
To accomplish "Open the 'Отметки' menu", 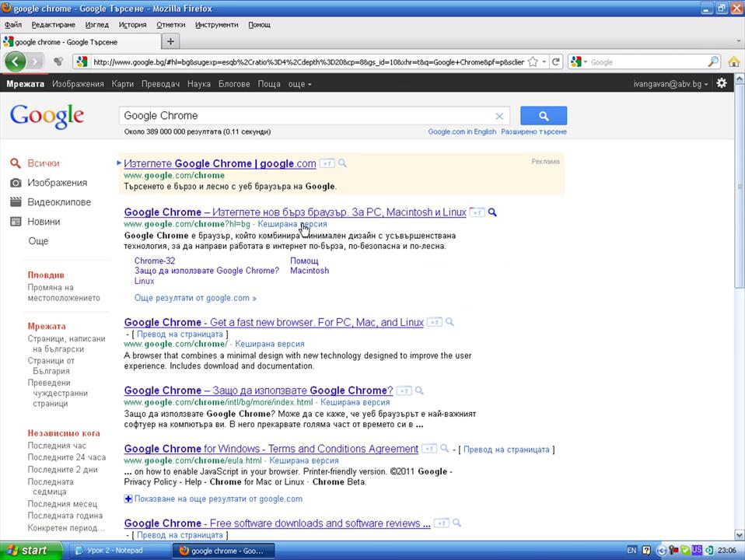I will pyautogui.click(x=170, y=25).
